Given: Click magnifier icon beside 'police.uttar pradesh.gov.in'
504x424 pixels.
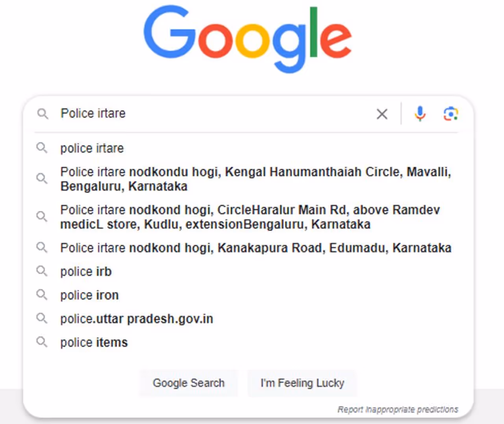Looking at the screenshot, I should coord(42,318).
